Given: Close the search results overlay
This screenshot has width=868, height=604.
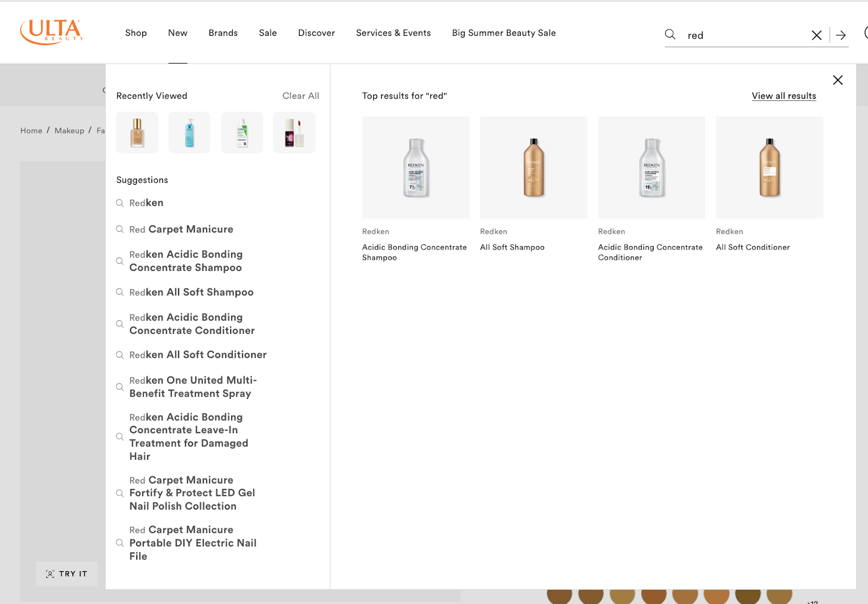Looking at the screenshot, I should coord(838,80).
